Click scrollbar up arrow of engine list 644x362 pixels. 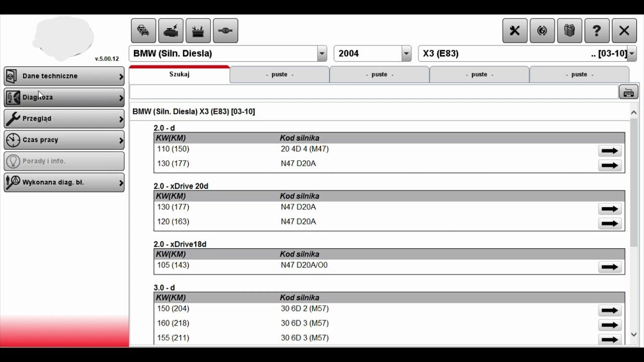[x=634, y=113]
